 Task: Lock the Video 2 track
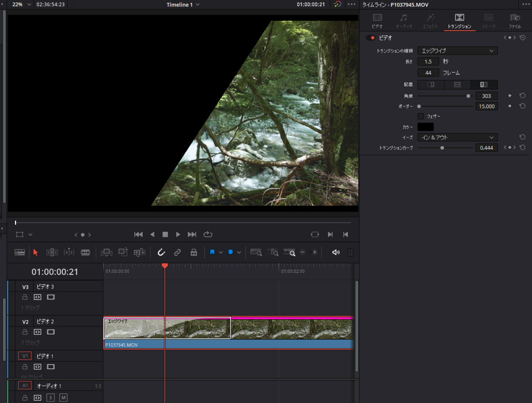[25, 332]
